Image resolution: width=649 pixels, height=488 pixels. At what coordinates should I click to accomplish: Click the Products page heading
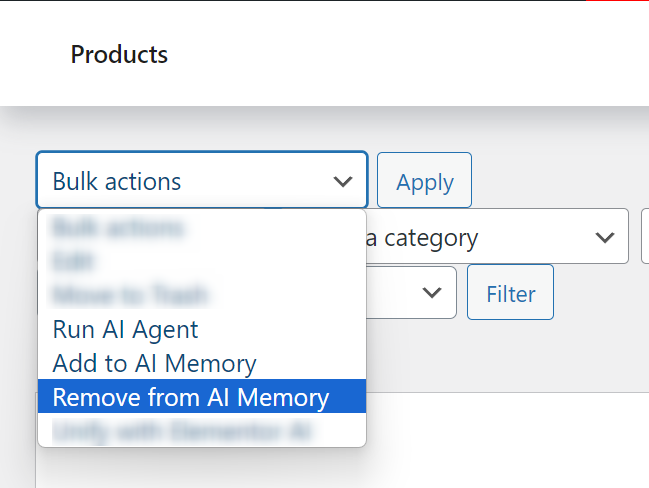[x=119, y=54]
